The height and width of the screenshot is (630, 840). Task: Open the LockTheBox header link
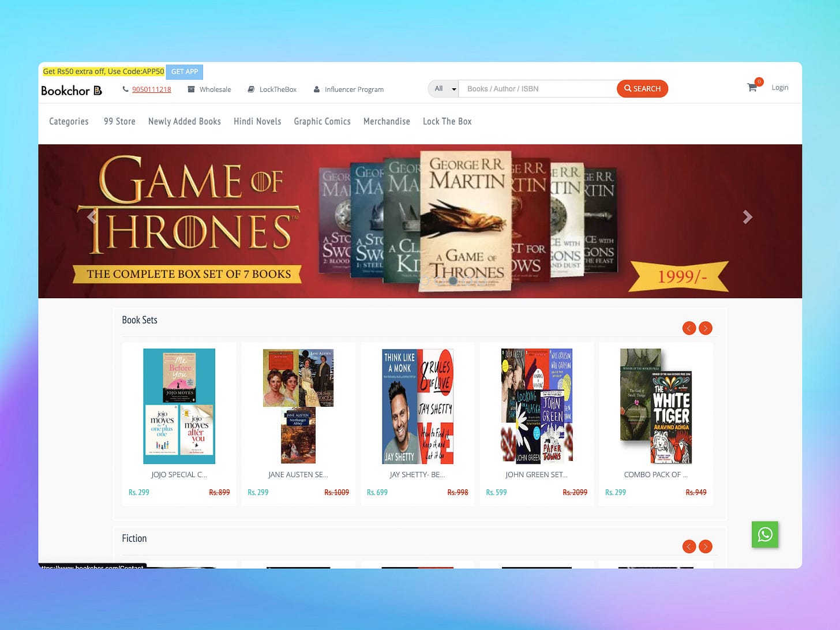point(278,89)
